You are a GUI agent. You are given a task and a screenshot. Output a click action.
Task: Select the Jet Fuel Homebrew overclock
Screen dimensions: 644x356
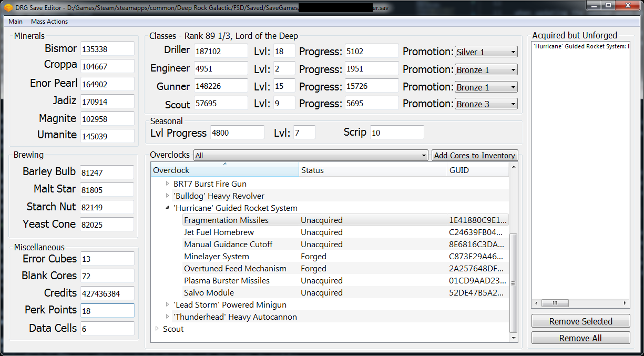(219, 232)
